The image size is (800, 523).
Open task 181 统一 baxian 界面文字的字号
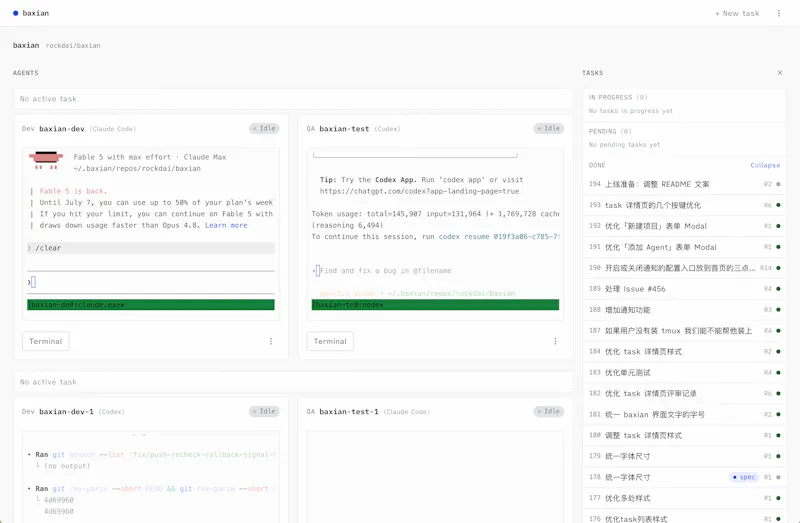(x=685, y=414)
